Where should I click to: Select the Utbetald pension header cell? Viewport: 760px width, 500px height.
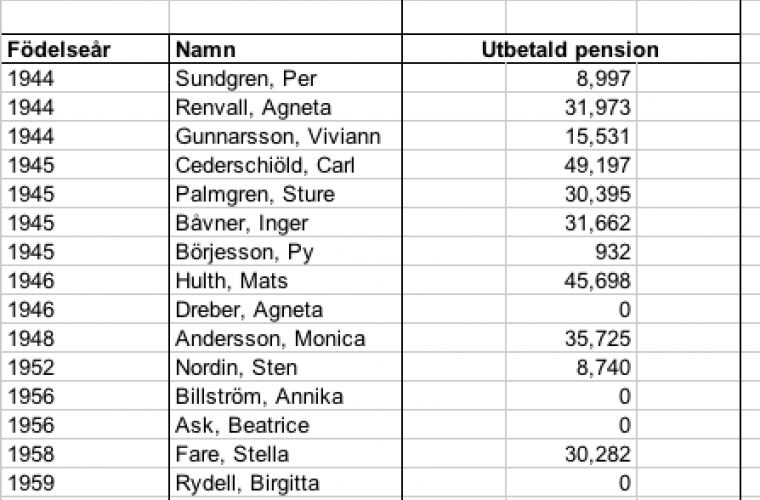click(569, 50)
